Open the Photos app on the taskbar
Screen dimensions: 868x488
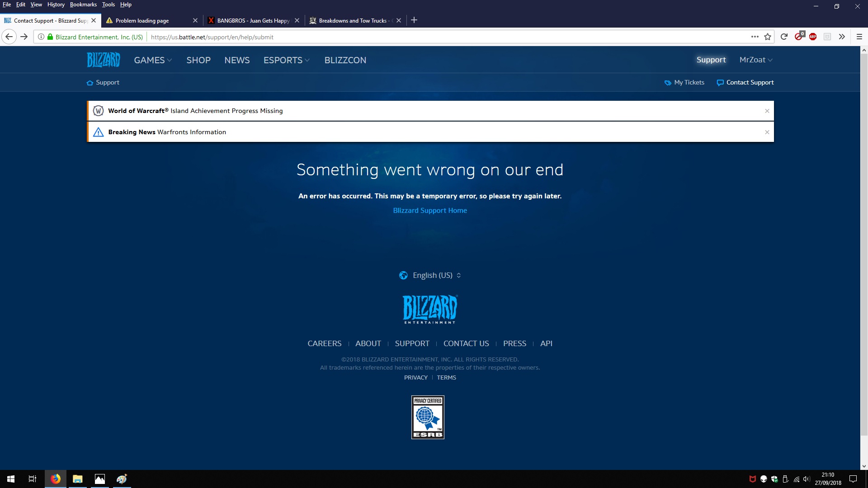point(99,479)
